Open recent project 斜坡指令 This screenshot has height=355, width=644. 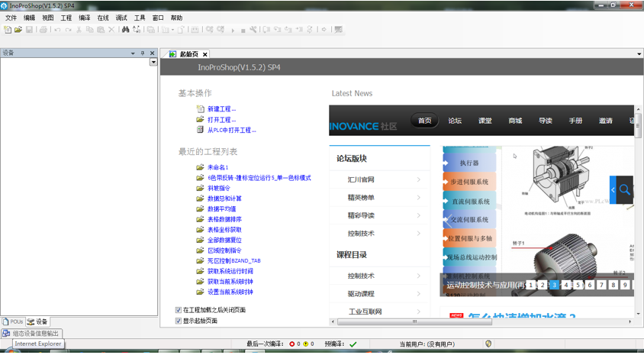pos(218,188)
